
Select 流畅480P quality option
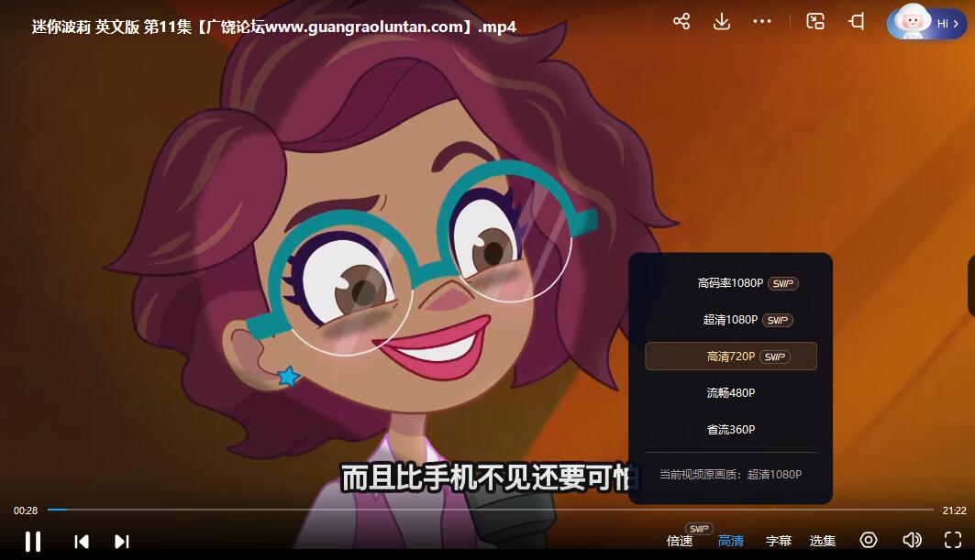click(731, 393)
